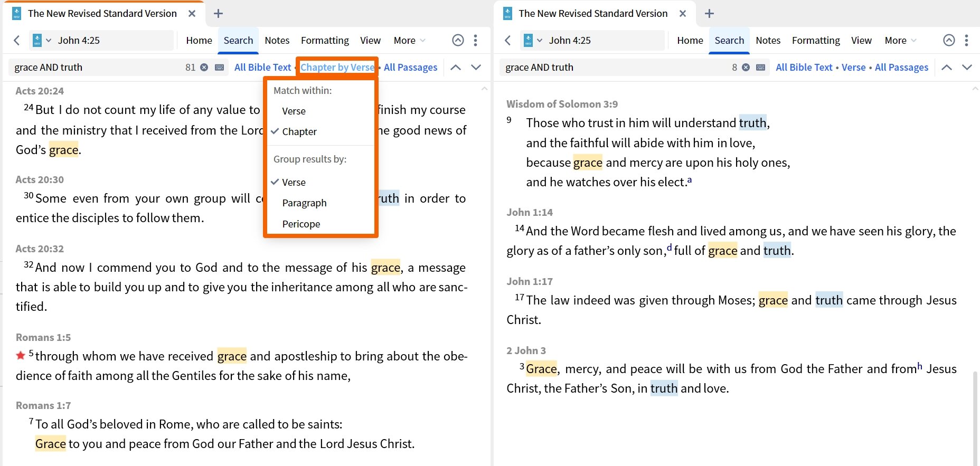Click the tab icon of the left NRSV tab
This screenshot has height=466, width=980.
[x=16, y=13]
